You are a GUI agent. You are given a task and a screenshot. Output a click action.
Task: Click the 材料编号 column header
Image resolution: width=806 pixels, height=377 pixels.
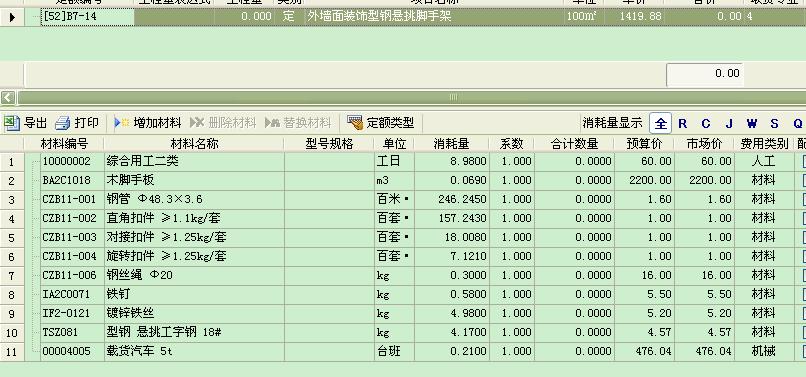(64, 143)
